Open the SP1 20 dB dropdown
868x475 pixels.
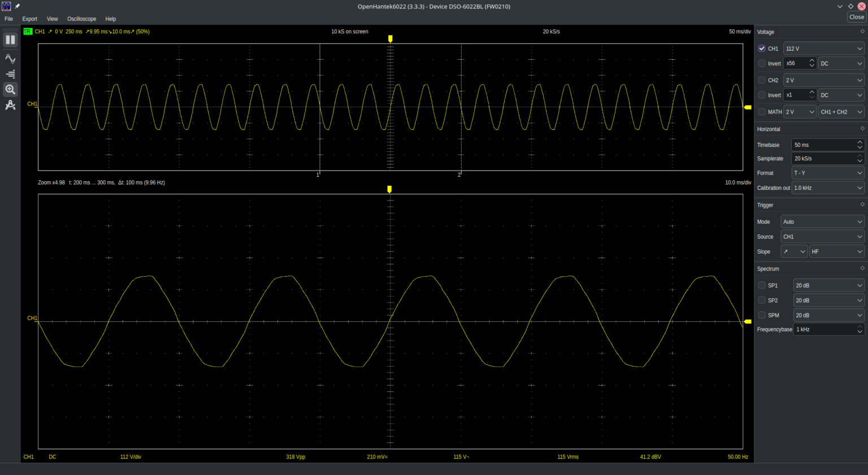pos(829,285)
